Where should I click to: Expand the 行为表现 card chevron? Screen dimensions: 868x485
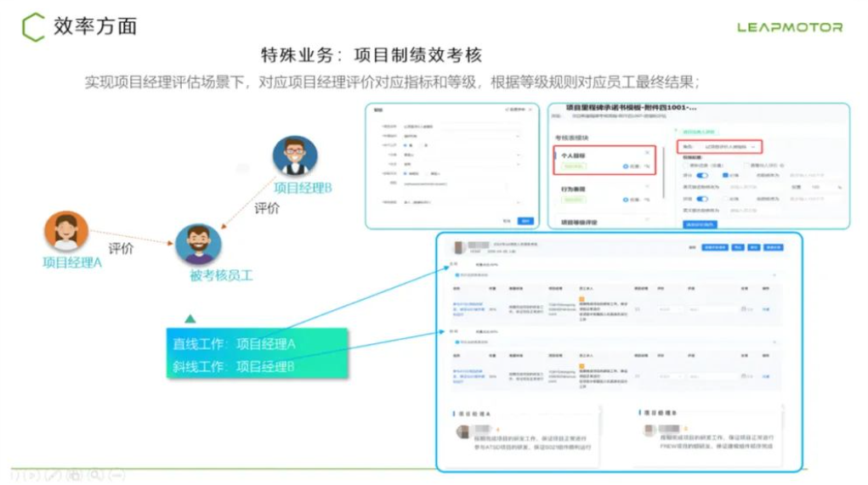647,186
